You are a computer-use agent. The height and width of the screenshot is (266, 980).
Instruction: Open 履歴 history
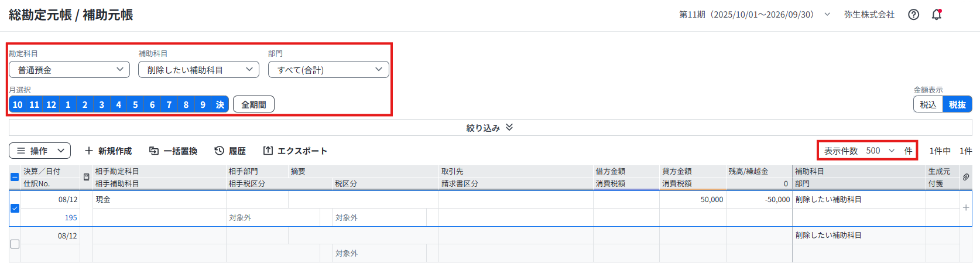[230, 151]
